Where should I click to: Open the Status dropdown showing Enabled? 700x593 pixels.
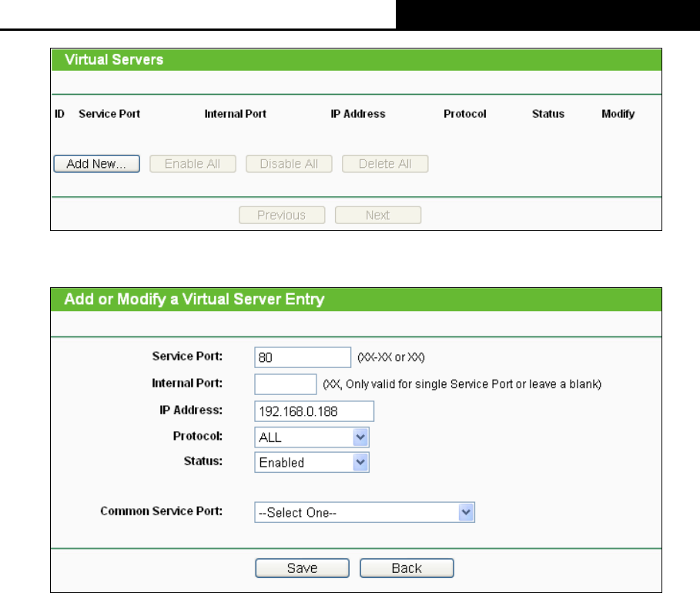pyautogui.click(x=312, y=462)
